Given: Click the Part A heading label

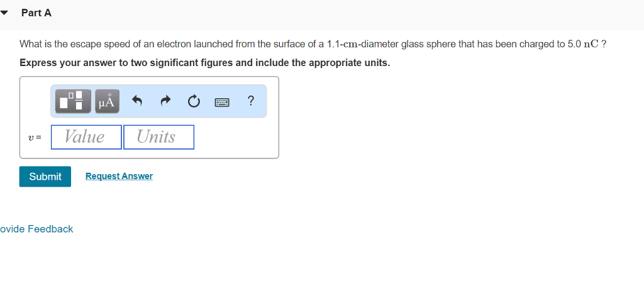Looking at the screenshot, I should tap(36, 13).
